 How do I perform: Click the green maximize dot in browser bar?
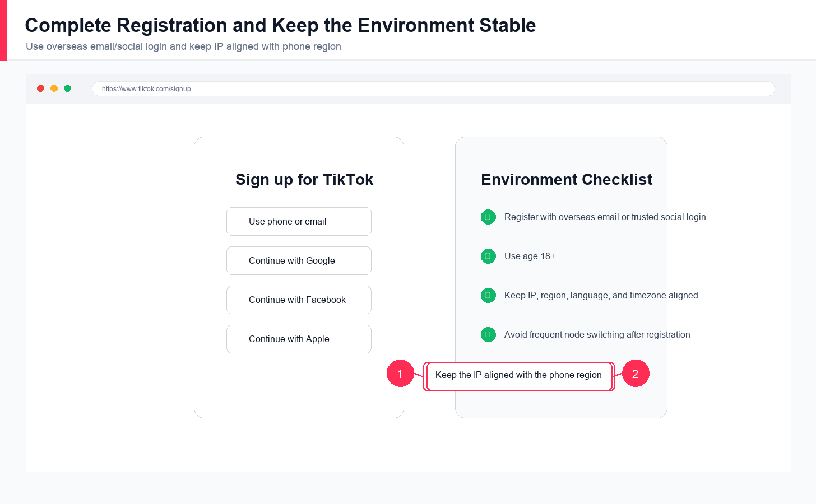(x=67, y=88)
